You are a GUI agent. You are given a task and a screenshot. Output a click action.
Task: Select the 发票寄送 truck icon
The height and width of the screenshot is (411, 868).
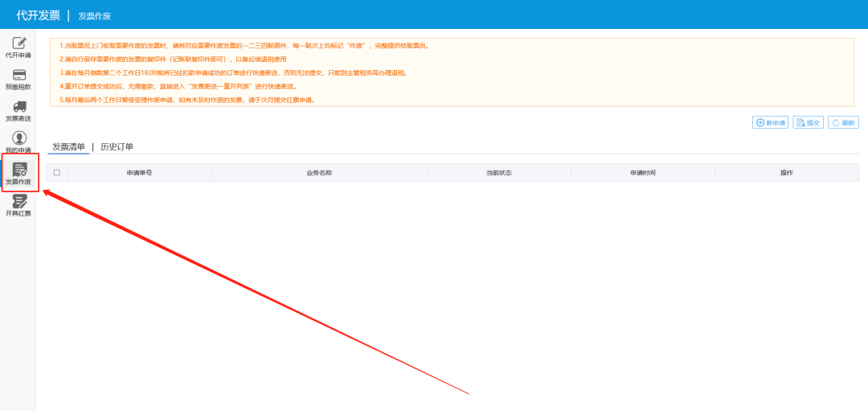(x=18, y=111)
